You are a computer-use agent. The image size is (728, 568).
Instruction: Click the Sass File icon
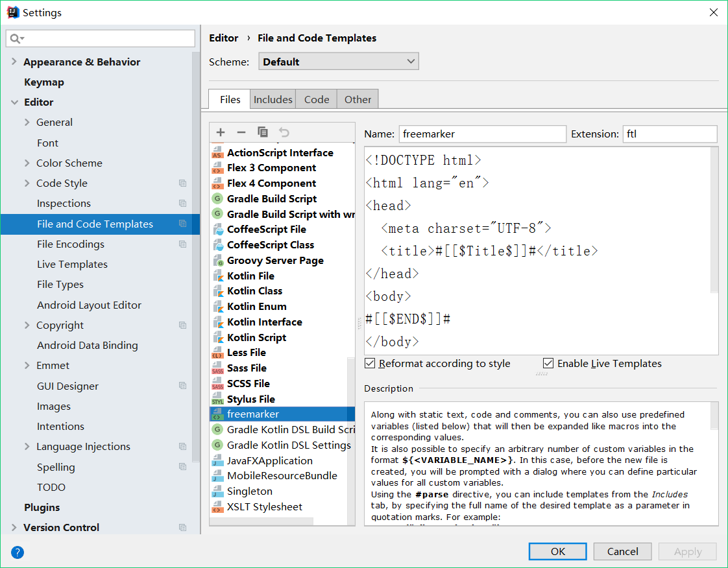point(217,368)
